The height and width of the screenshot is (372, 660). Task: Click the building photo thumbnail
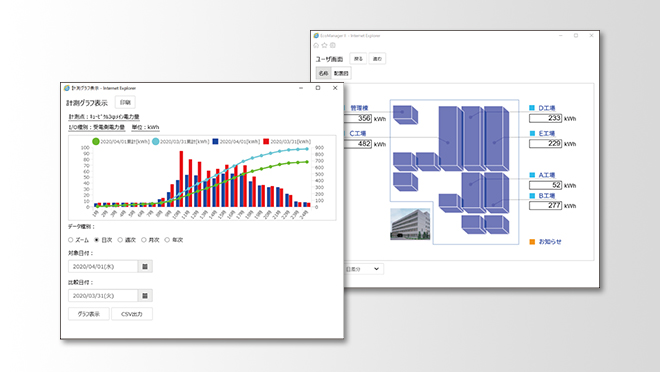point(410,224)
